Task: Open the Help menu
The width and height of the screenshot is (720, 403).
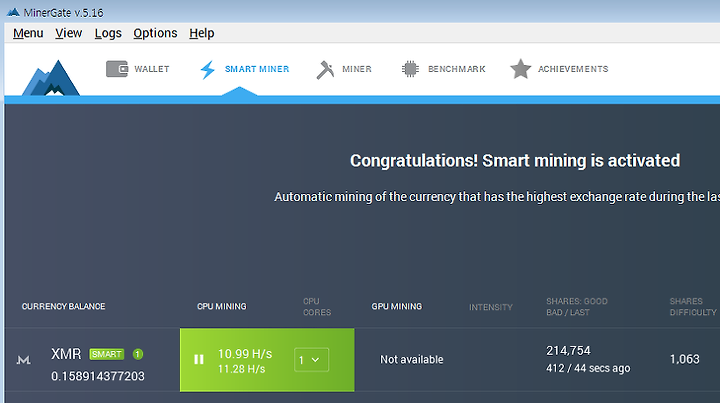Action: pos(202,33)
